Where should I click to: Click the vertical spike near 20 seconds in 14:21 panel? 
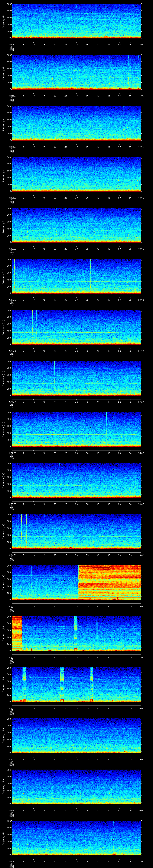55,376
